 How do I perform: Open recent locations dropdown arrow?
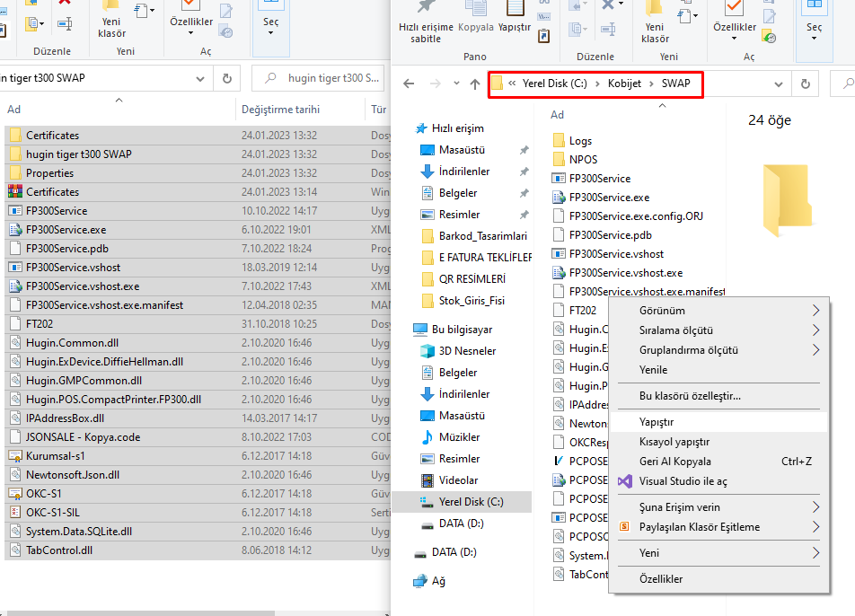[x=456, y=84]
